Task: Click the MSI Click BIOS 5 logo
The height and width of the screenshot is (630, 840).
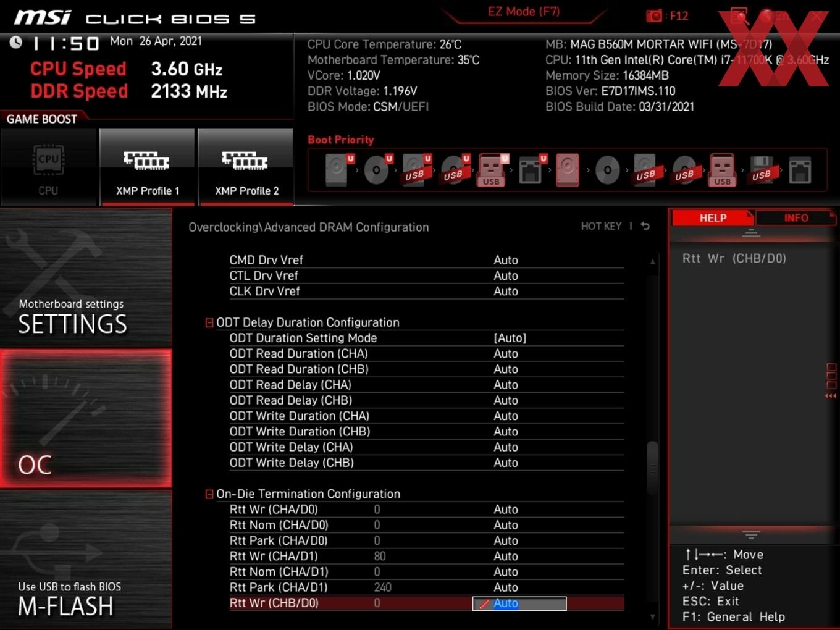Action: (135, 17)
